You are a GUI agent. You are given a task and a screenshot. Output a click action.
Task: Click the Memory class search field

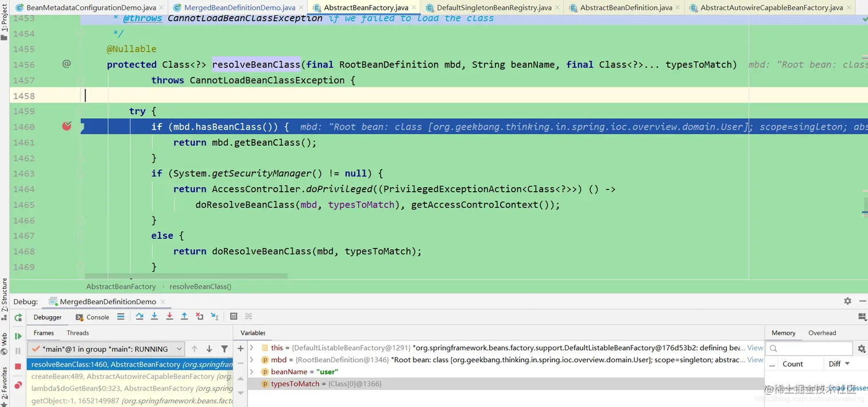click(810, 348)
